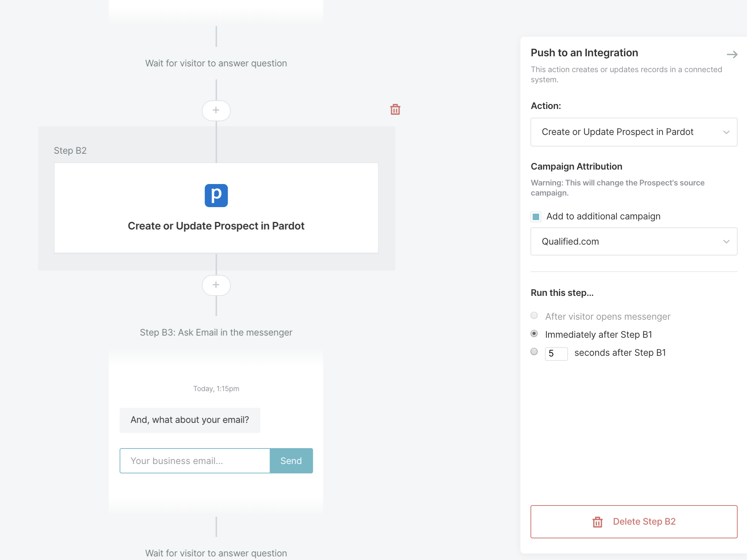The width and height of the screenshot is (747, 560).
Task: Click the plus button above Step B2
Action: tap(216, 110)
